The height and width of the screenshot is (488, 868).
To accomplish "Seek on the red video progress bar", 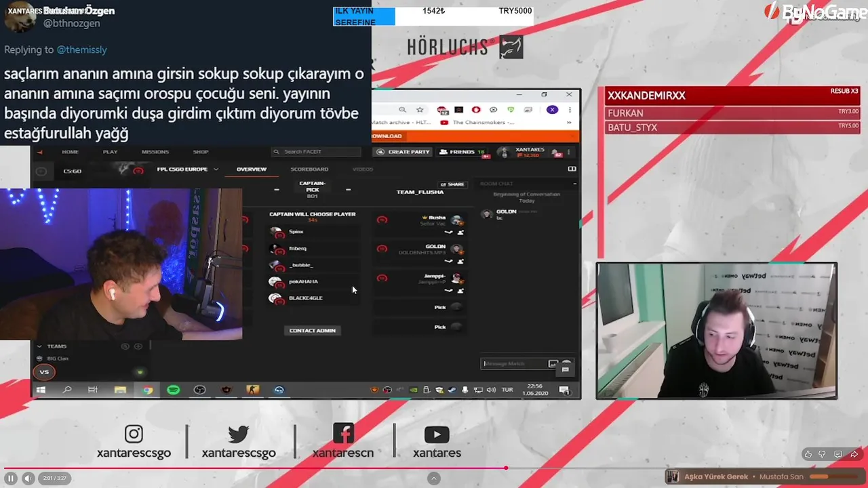I will coord(434,468).
